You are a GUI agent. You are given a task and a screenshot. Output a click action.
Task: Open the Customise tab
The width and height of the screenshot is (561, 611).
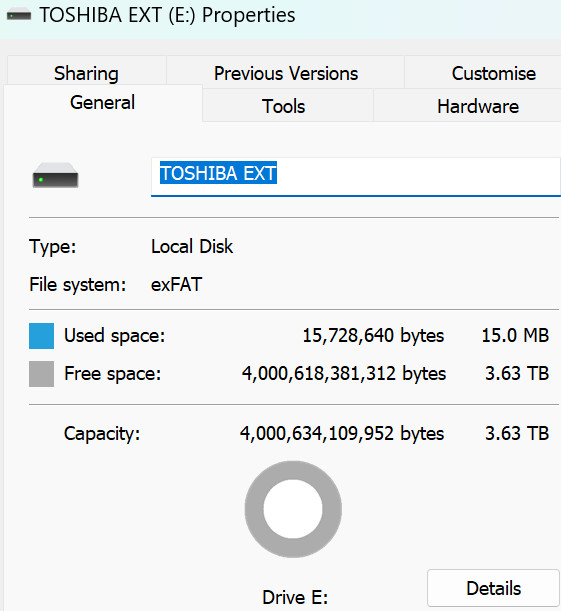point(494,73)
